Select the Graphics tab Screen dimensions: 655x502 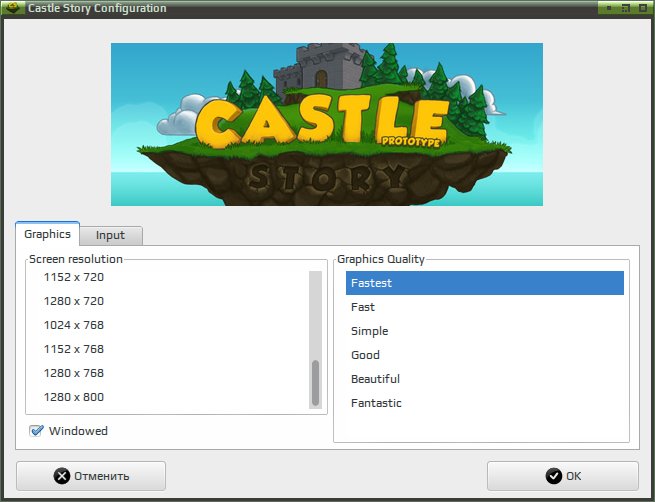48,234
